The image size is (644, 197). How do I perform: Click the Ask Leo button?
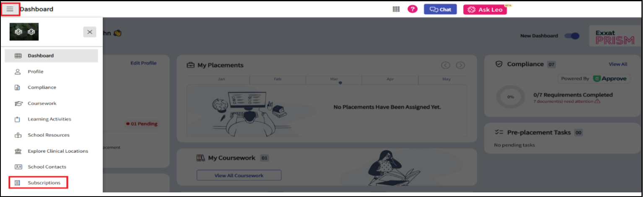click(x=485, y=10)
